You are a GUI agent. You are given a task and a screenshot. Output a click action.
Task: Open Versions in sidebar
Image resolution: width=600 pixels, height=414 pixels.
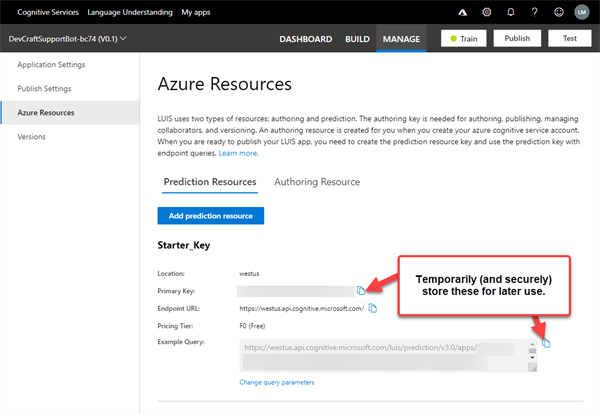pyautogui.click(x=31, y=137)
